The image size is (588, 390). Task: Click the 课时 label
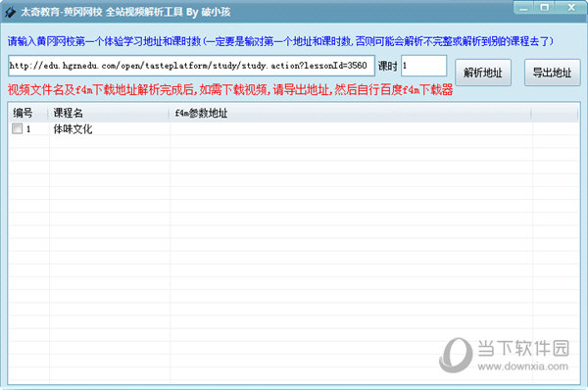387,66
